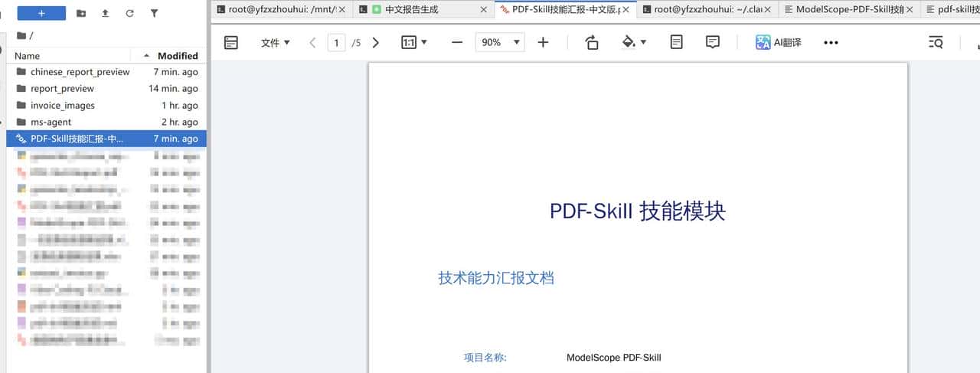Close the ~/.clau terminal tab
980x373 pixels.
pos(767,10)
